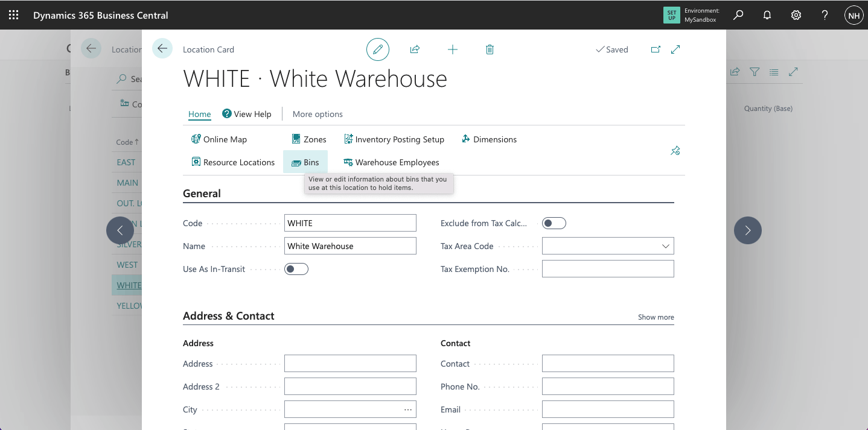Select the Home tab

click(x=199, y=114)
